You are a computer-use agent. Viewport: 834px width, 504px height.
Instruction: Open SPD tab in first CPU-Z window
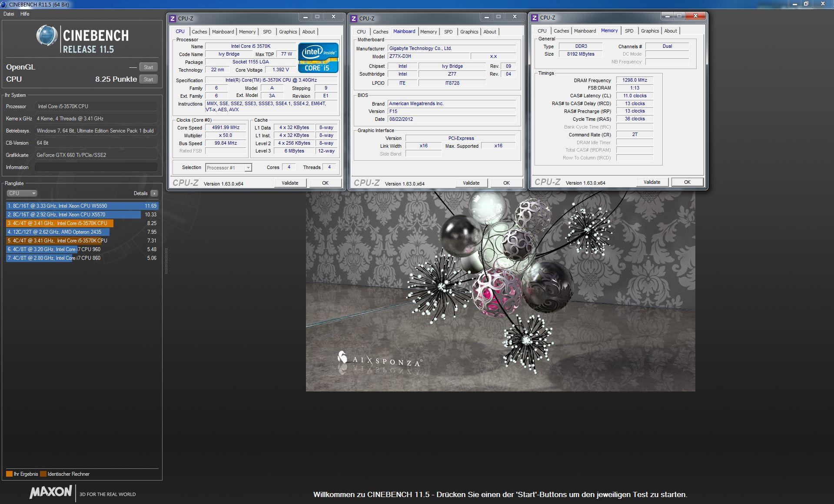pyautogui.click(x=267, y=32)
